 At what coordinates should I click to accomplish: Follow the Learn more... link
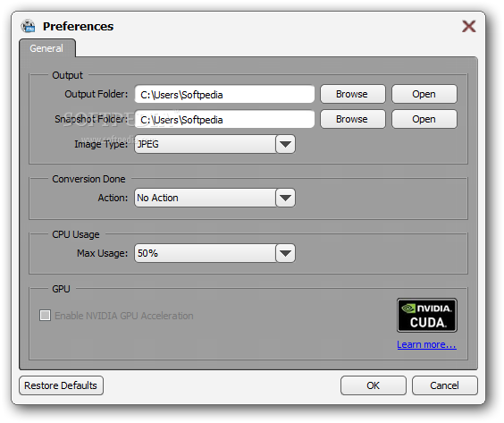point(426,344)
